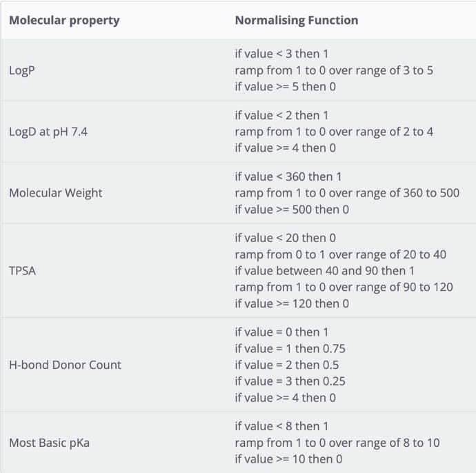The height and width of the screenshot is (473, 476).
Task: Click the TPSA row label
Action: (x=23, y=271)
